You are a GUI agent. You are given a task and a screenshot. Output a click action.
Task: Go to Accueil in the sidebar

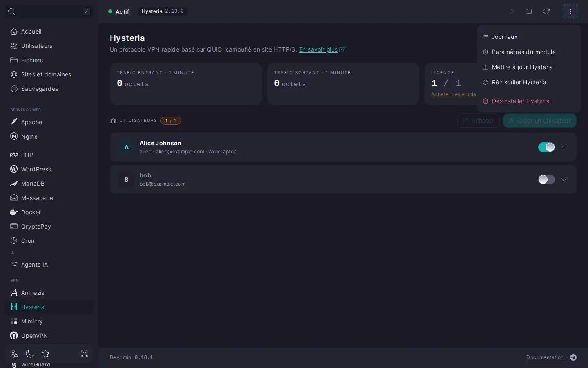[49, 31]
